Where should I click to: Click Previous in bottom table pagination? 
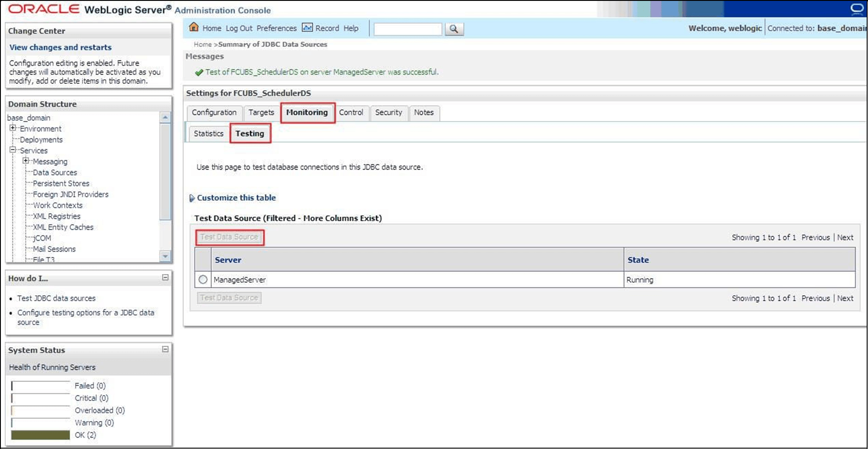816,298
